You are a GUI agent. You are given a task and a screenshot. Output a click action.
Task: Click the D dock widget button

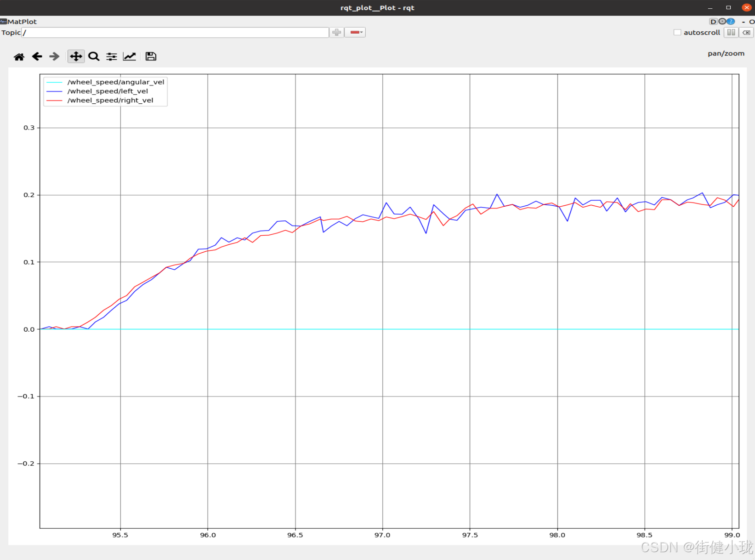click(713, 22)
